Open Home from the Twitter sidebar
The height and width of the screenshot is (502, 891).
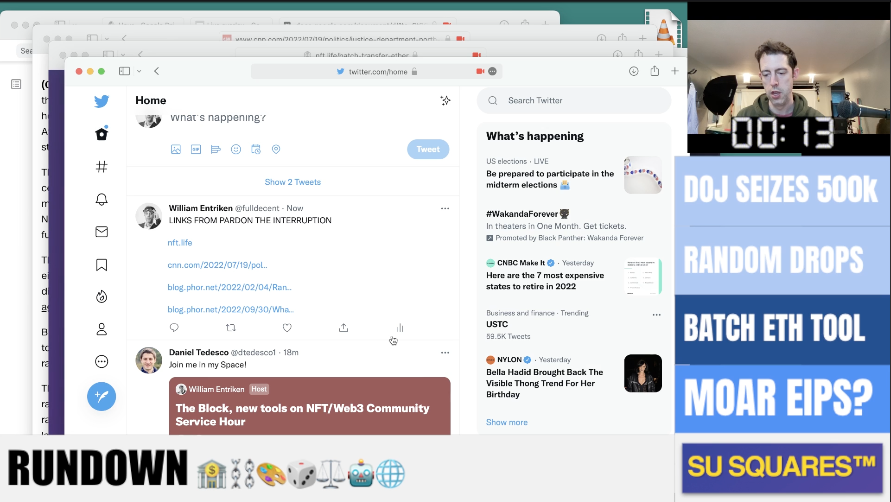point(101,134)
